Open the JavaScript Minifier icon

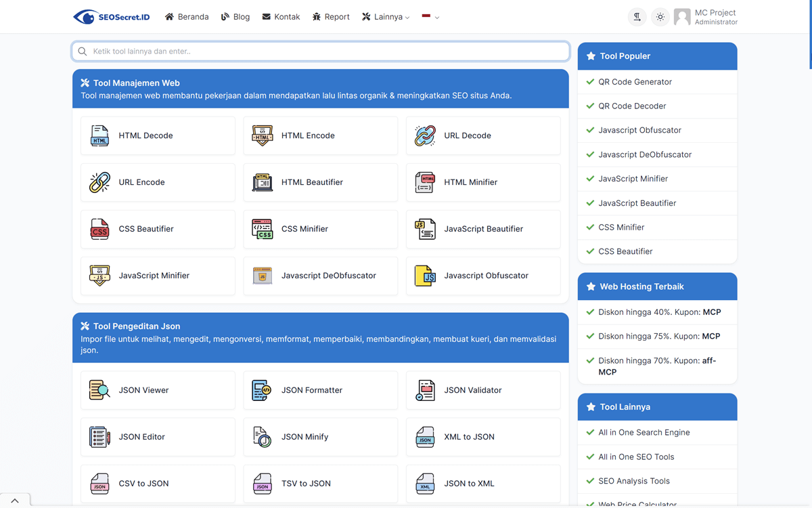(99, 276)
